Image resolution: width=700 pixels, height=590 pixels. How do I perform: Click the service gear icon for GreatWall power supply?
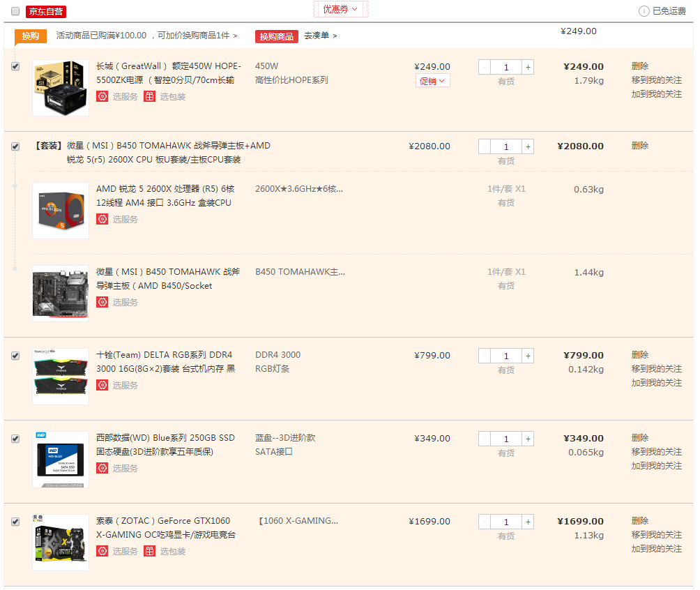pos(102,96)
